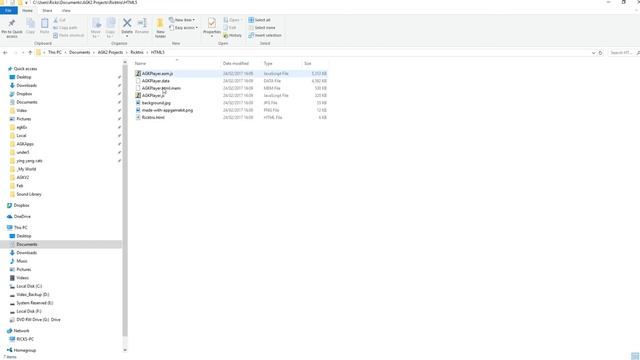Open the Copy to ribbon dropdown

tap(111, 28)
